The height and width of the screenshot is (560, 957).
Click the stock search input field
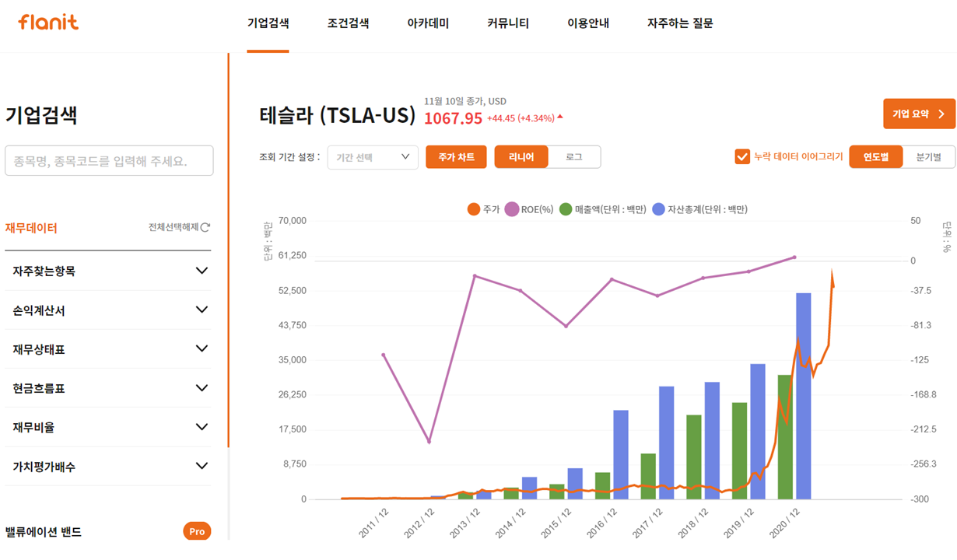(109, 160)
